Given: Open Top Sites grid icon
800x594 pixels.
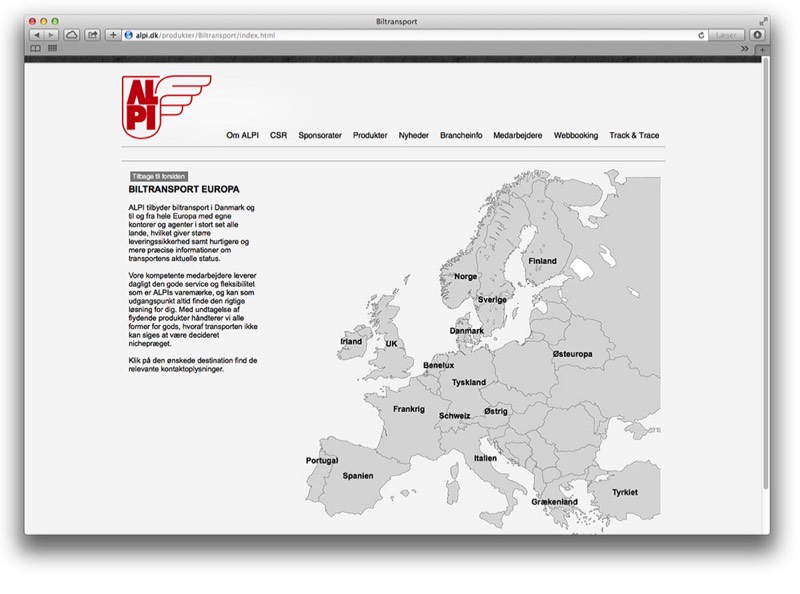Looking at the screenshot, I should pos(52,48).
